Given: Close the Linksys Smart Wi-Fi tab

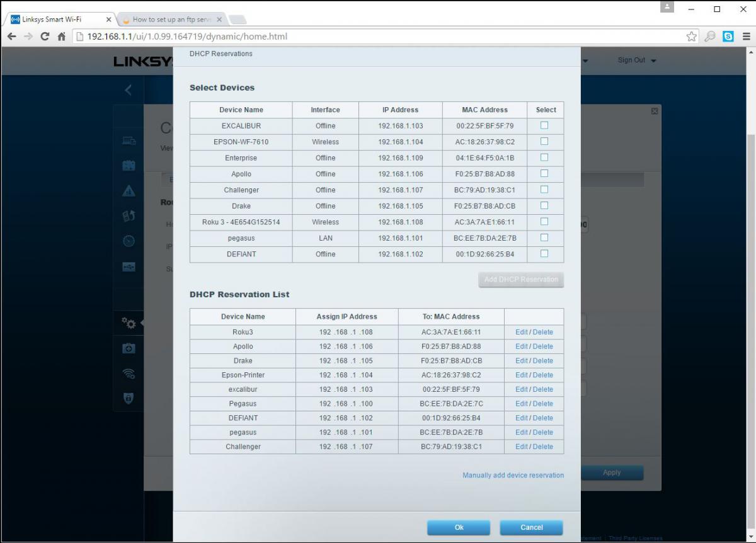Looking at the screenshot, I should [x=108, y=19].
